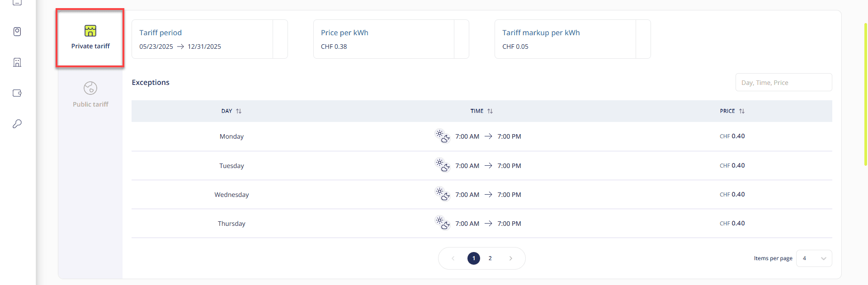Screen dimensions: 868x285
Task: Open the wallet icon in sidebar
Action: [17, 93]
